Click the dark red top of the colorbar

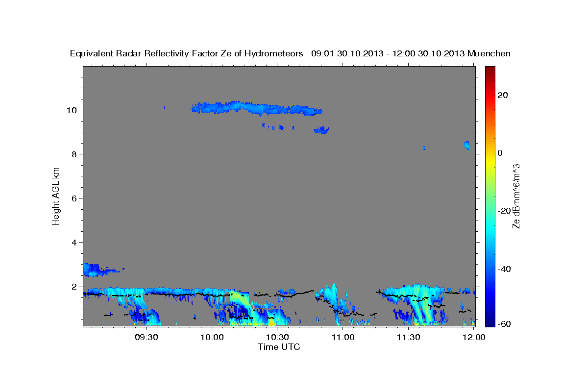pyautogui.click(x=490, y=71)
